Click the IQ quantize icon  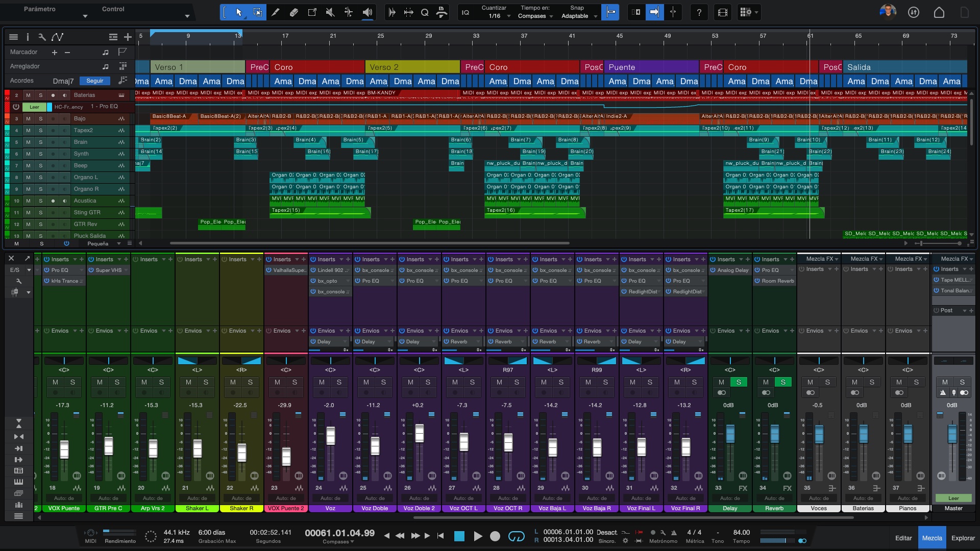(x=465, y=12)
